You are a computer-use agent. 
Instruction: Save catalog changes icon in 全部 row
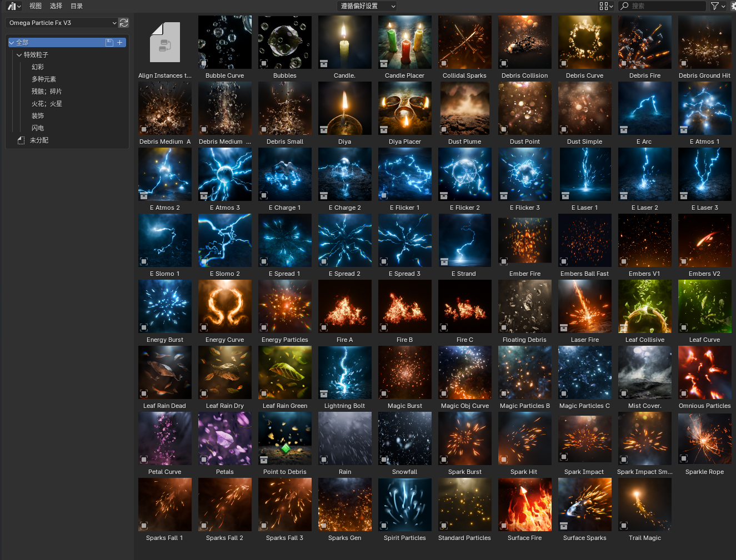pos(109,43)
